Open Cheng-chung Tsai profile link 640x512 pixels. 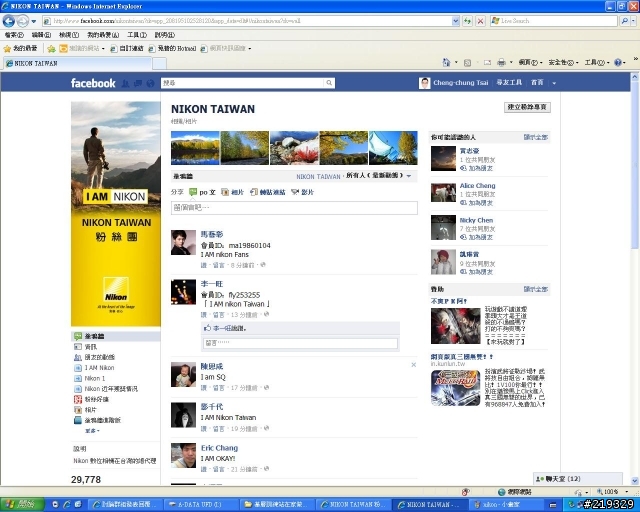460,83
